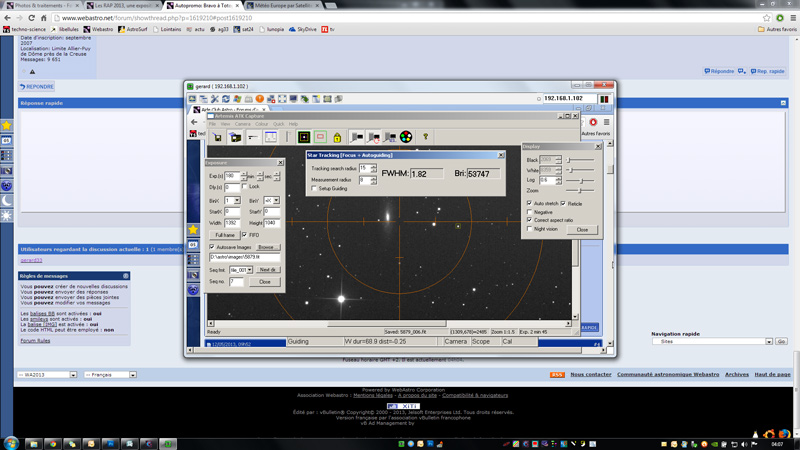Uncheck the Autosave Images option

[212, 246]
